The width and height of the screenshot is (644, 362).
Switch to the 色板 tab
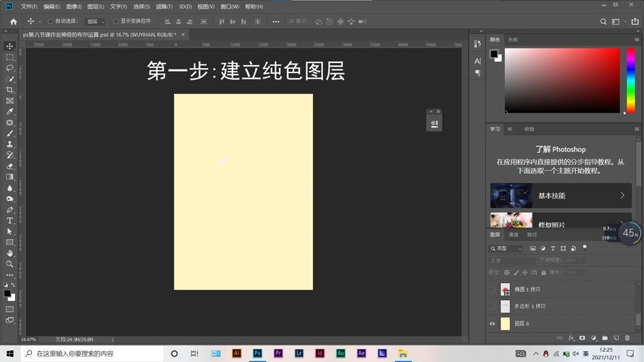pyautogui.click(x=513, y=39)
